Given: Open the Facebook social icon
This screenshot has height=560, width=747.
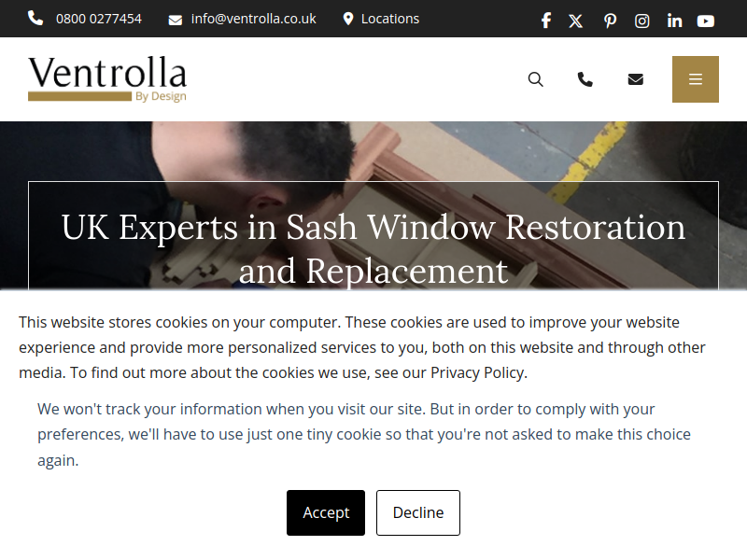Looking at the screenshot, I should pyautogui.click(x=546, y=21).
